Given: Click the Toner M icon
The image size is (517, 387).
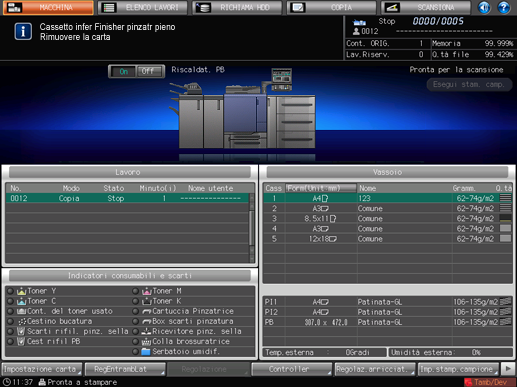Looking at the screenshot, I should (147, 291).
